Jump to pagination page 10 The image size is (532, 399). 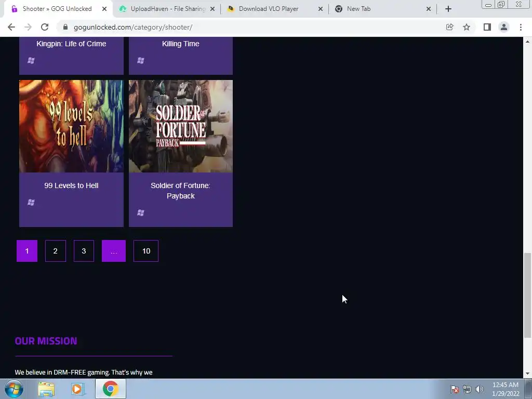[x=146, y=251]
